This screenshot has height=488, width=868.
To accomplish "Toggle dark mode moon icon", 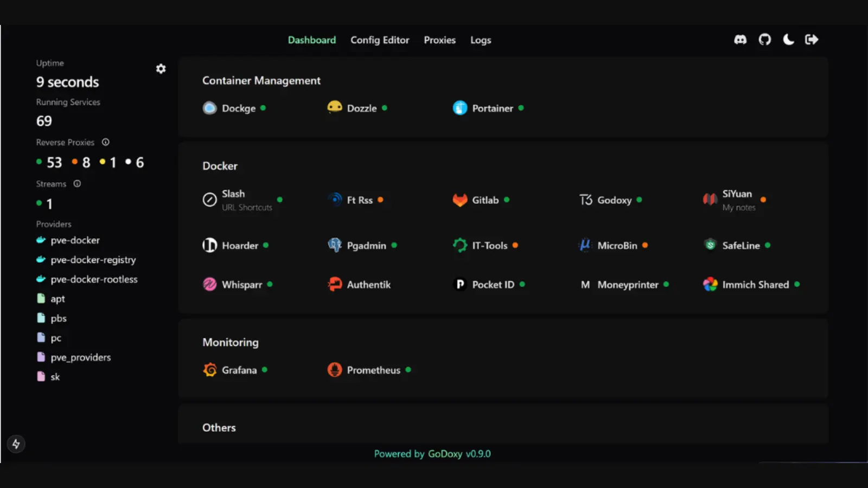I will pos(788,40).
